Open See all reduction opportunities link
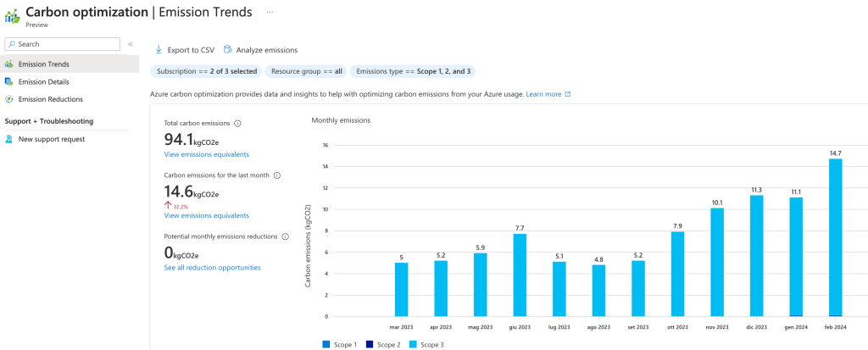 212,268
